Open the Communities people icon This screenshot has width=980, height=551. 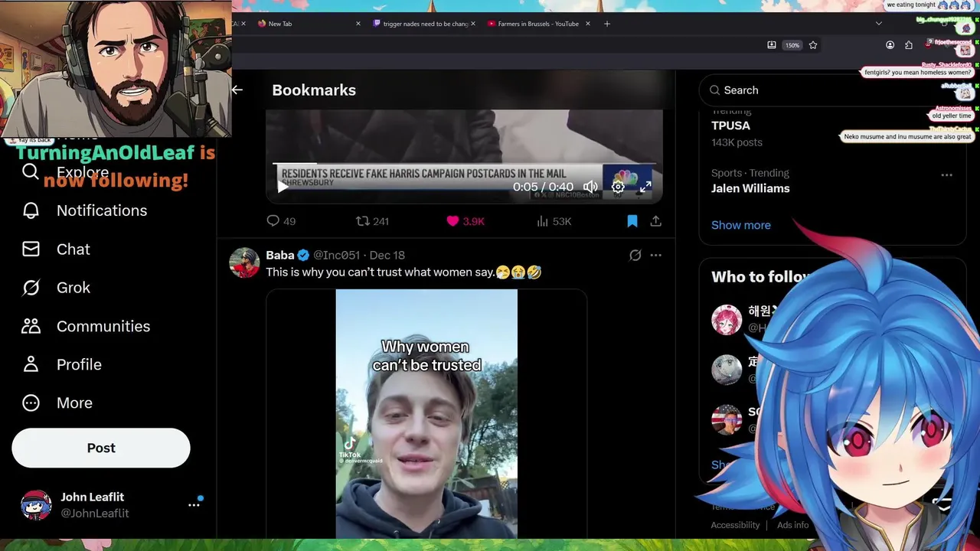tap(31, 326)
